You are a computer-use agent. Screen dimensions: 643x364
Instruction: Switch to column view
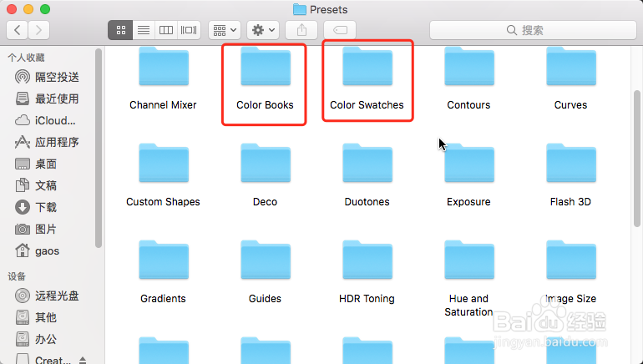pos(166,30)
